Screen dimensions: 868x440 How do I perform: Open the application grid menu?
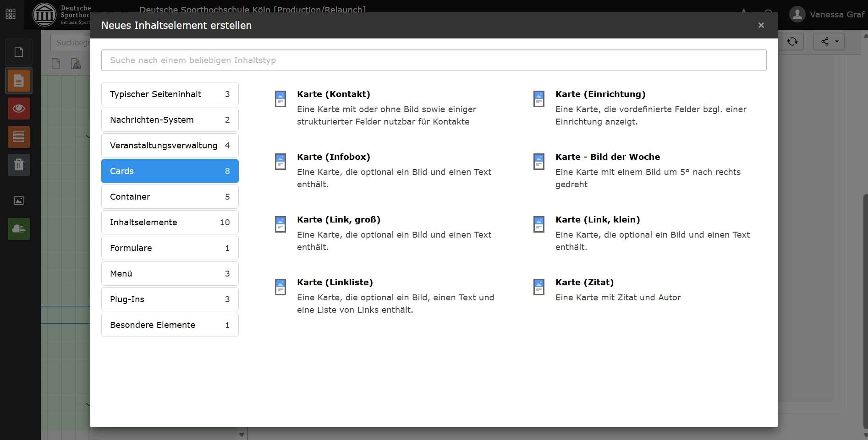pyautogui.click(x=11, y=14)
